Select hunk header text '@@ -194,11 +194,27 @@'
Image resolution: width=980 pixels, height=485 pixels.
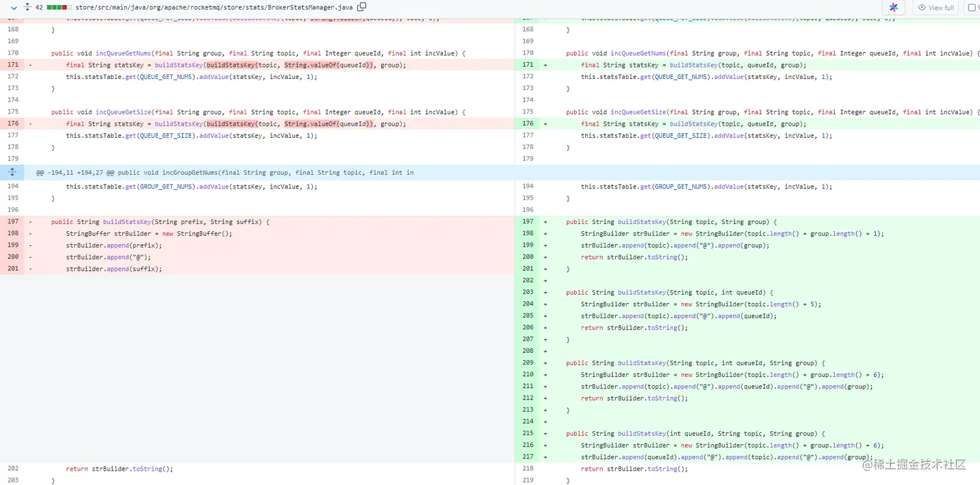pyautogui.click(x=76, y=173)
